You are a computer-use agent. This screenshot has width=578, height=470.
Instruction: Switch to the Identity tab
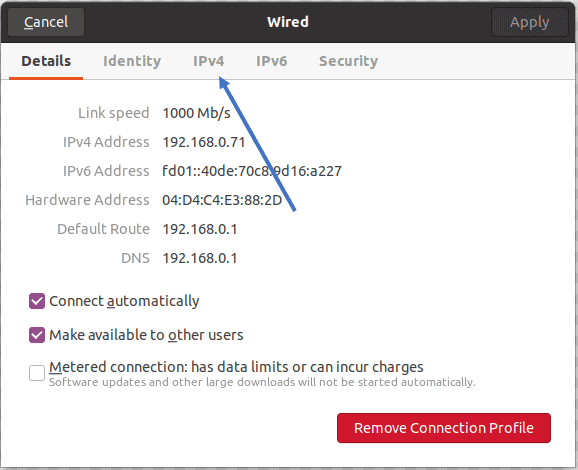coord(132,61)
